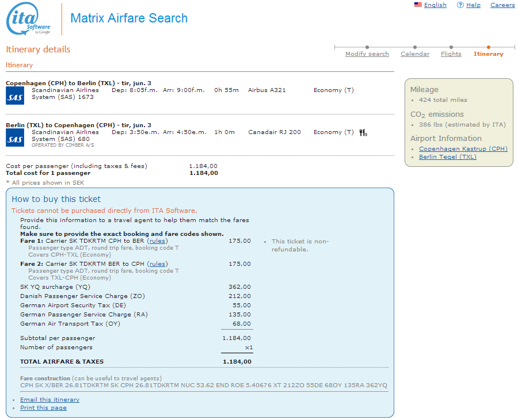Image resolution: width=518 pixels, height=420 pixels.
Task: Go to the Careers page
Action: [x=502, y=5]
